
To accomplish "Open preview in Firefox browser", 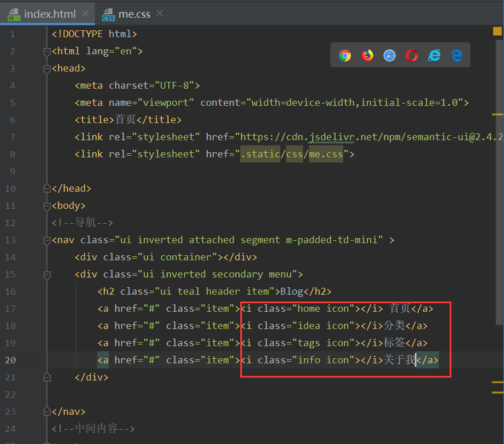I will [367, 55].
